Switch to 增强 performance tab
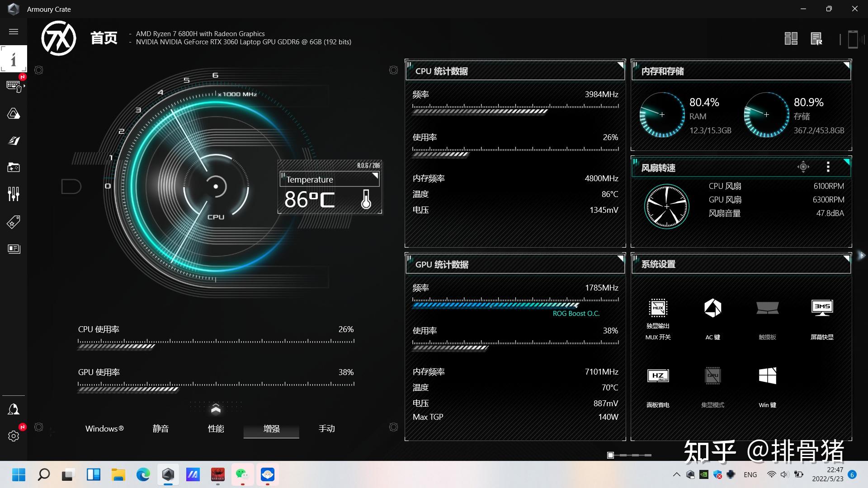The height and width of the screenshot is (488, 868). (271, 428)
